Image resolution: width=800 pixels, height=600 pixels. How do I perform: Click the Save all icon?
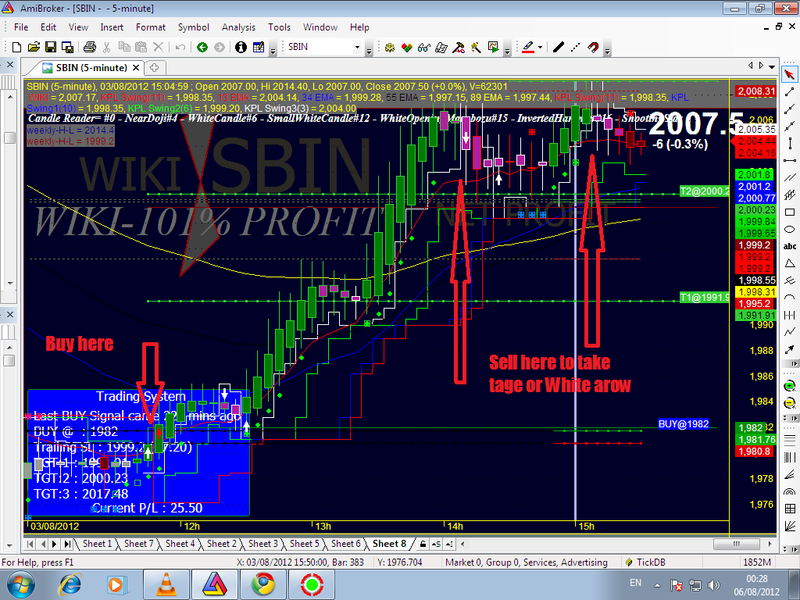(67, 47)
